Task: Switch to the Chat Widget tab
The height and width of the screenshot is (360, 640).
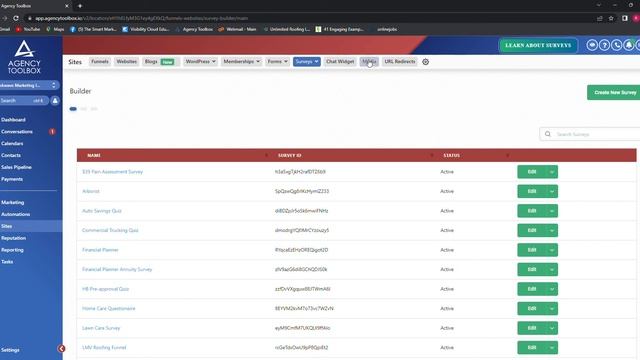Action: click(x=340, y=62)
